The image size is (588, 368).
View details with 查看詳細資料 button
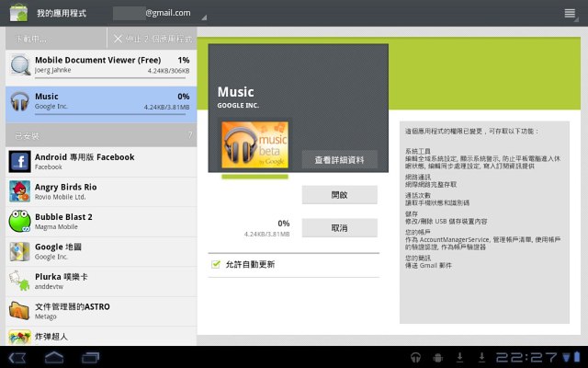tap(339, 160)
